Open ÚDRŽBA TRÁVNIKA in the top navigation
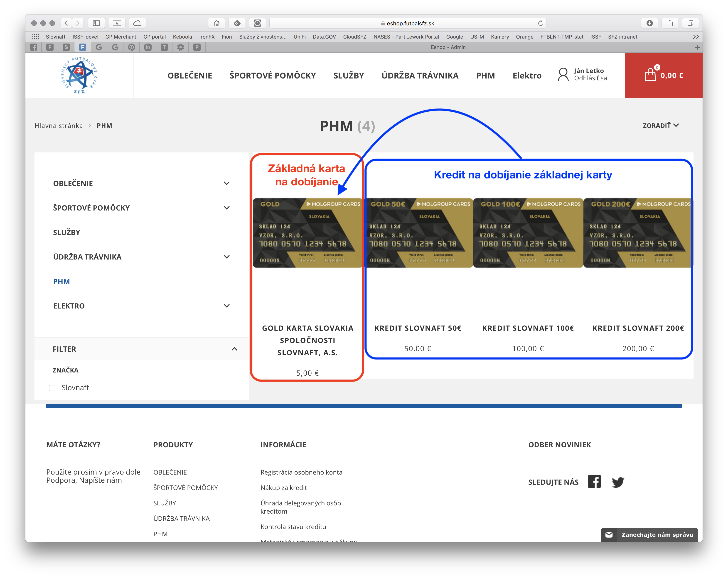728x578 pixels. 420,75
